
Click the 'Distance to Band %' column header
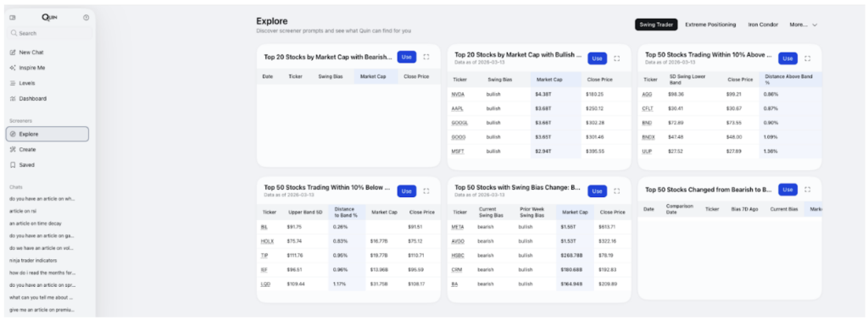(x=346, y=212)
